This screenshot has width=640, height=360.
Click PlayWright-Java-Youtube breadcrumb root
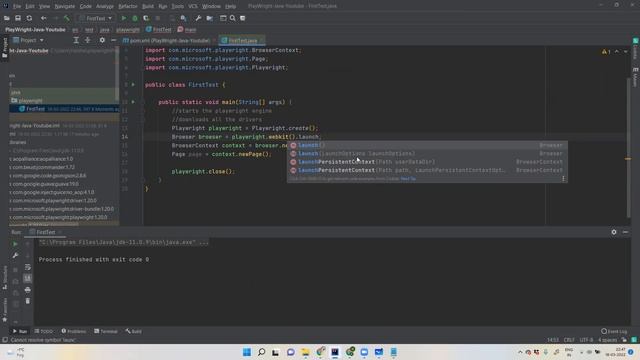[x=35, y=29]
